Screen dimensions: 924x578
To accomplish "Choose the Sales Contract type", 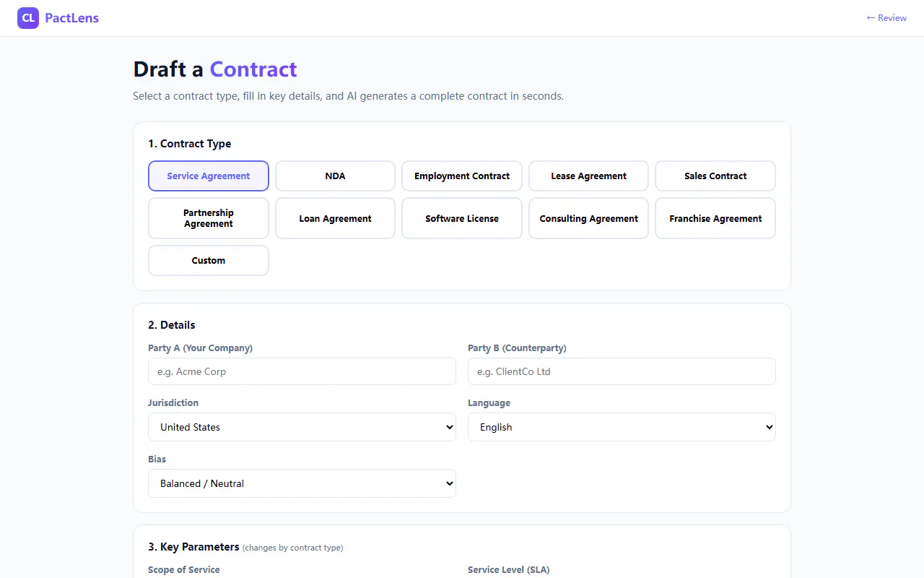I will (715, 176).
